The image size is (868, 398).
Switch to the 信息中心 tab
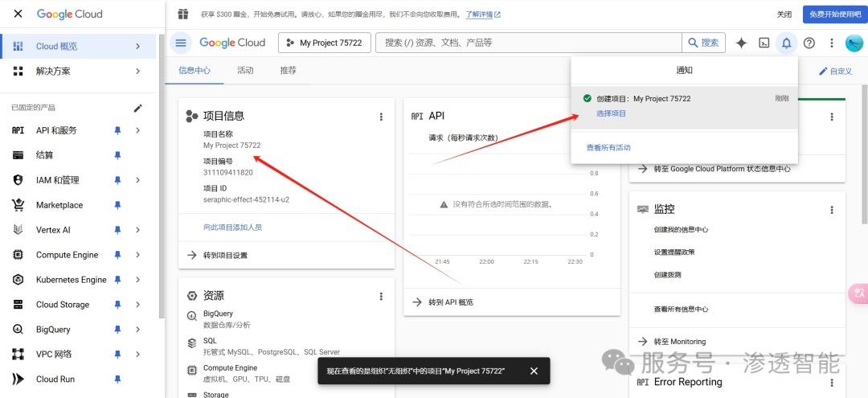click(x=194, y=70)
